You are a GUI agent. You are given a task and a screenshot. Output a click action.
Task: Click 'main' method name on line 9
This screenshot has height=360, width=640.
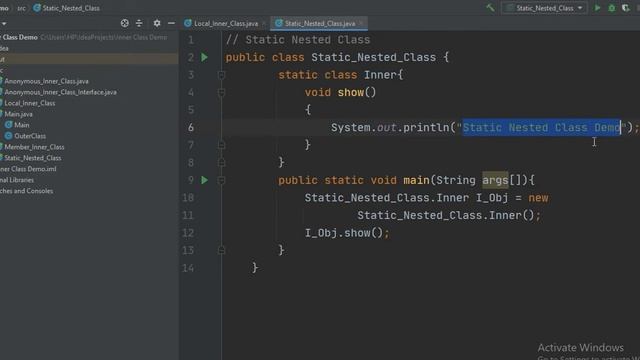tap(416, 180)
